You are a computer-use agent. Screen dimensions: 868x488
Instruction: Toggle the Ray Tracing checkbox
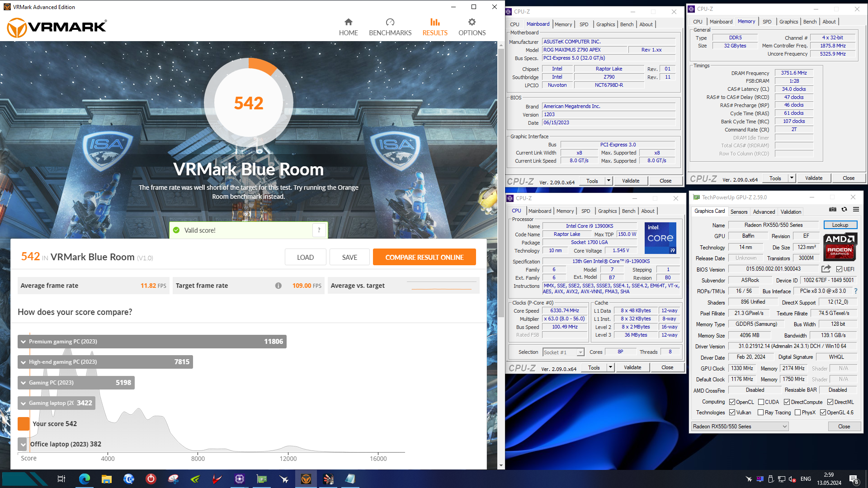coord(760,413)
